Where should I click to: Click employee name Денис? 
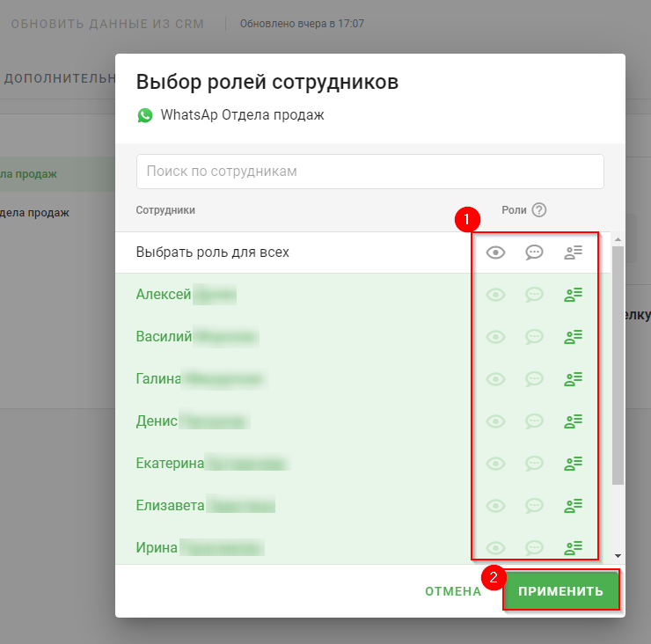[x=157, y=421]
